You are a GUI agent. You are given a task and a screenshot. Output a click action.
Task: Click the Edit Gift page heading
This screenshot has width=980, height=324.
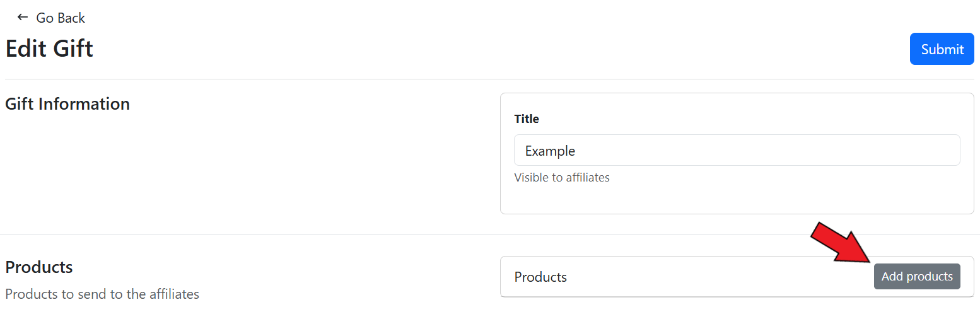(x=49, y=49)
